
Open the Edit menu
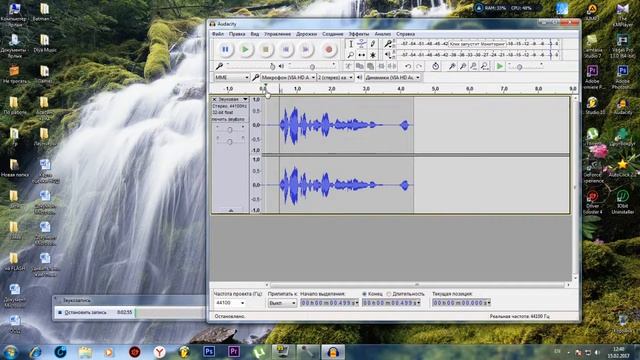[x=237, y=34]
